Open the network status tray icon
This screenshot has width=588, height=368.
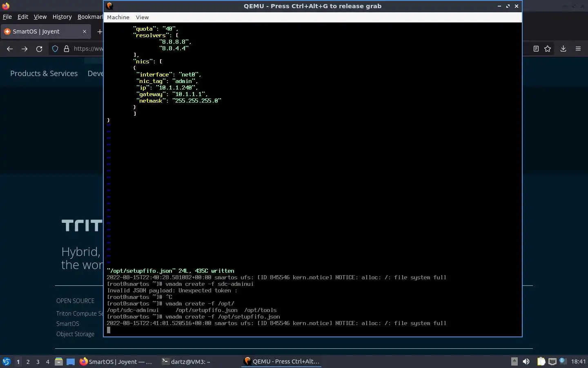pos(552,361)
